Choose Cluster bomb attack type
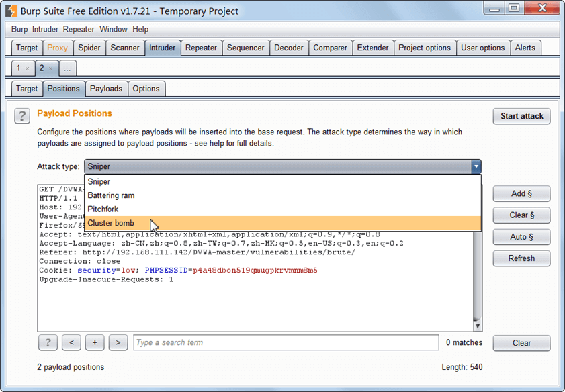 point(282,223)
